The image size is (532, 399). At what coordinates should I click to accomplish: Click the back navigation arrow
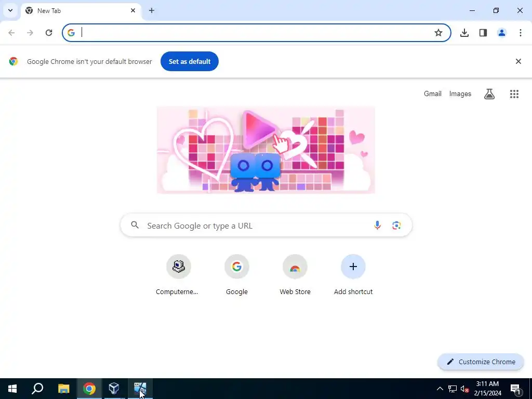pos(11,33)
